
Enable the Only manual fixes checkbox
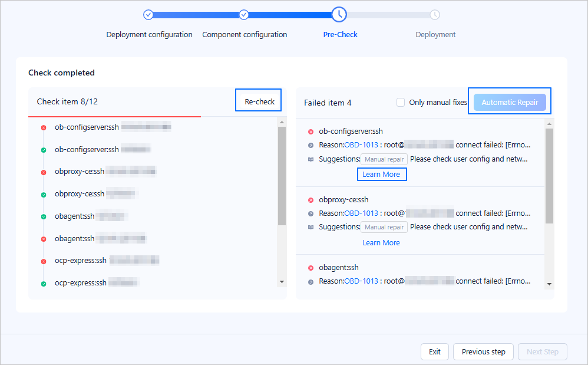pos(401,103)
